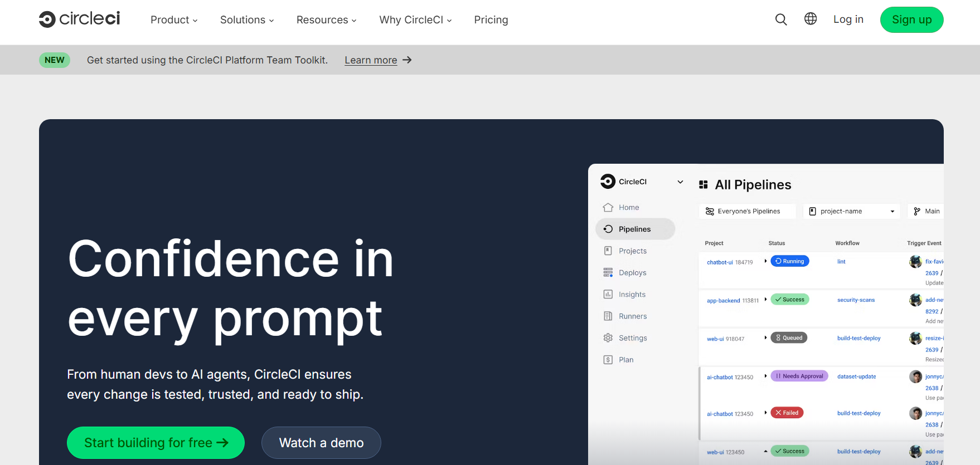The height and width of the screenshot is (465, 980).
Task: Open the Everyone's Pipelines filter
Action: click(x=748, y=211)
